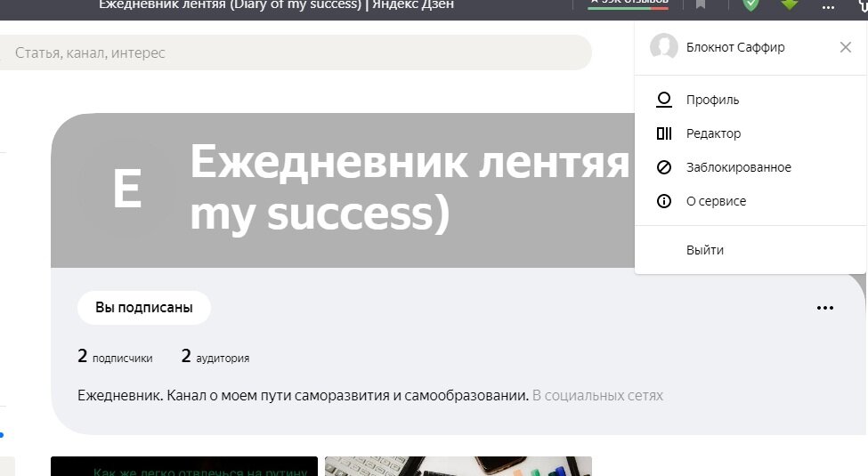Open the dark article card thumbnail

click(184, 466)
